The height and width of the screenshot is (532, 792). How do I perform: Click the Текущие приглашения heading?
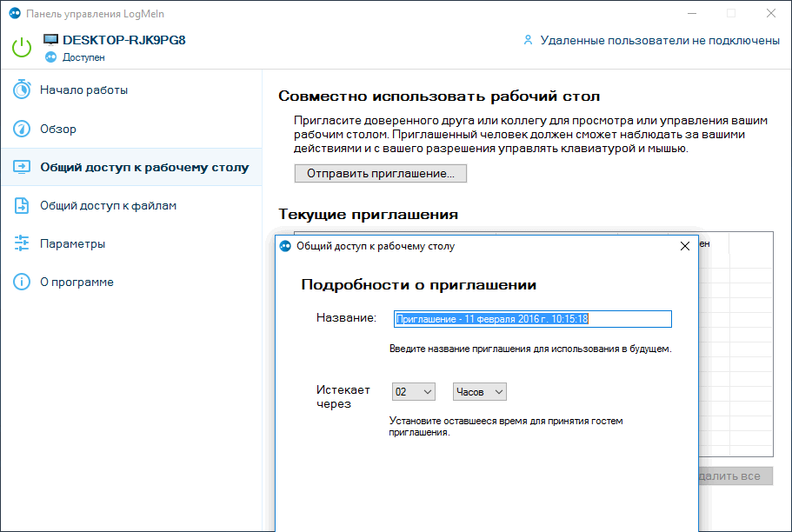369,214
